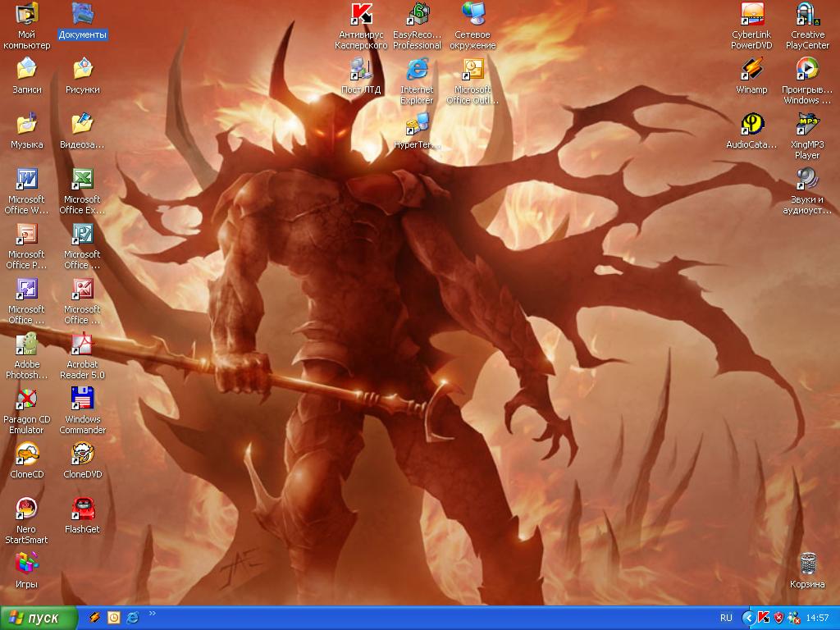The height and width of the screenshot is (630, 840).
Task: Select the CloneDVD sheep icon
Action: [x=82, y=454]
